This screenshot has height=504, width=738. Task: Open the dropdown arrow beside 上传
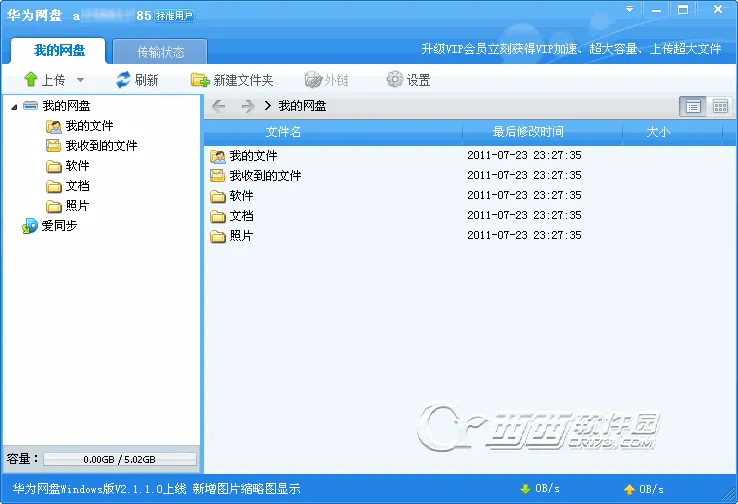[80, 80]
